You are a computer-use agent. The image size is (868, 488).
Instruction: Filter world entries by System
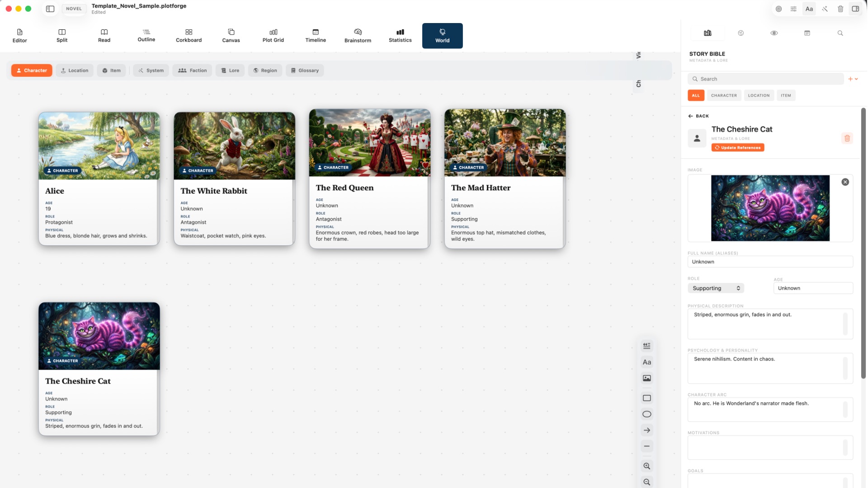point(151,70)
